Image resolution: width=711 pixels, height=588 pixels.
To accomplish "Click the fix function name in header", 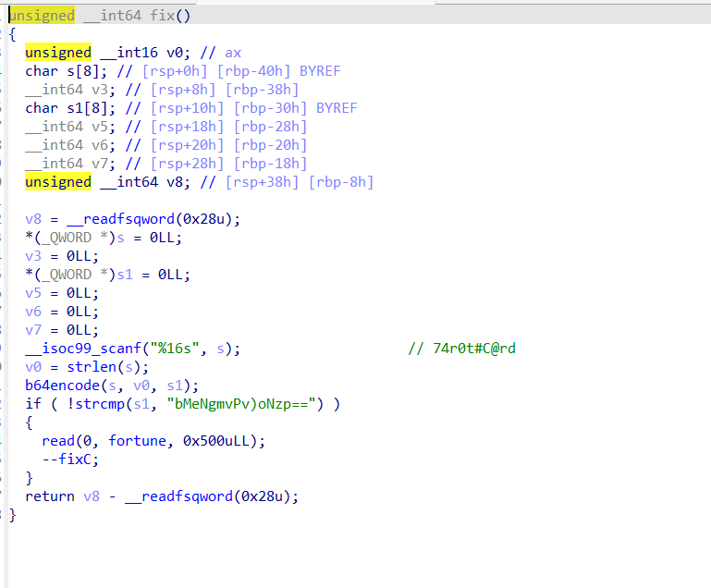I will click(x=172, y=16).
